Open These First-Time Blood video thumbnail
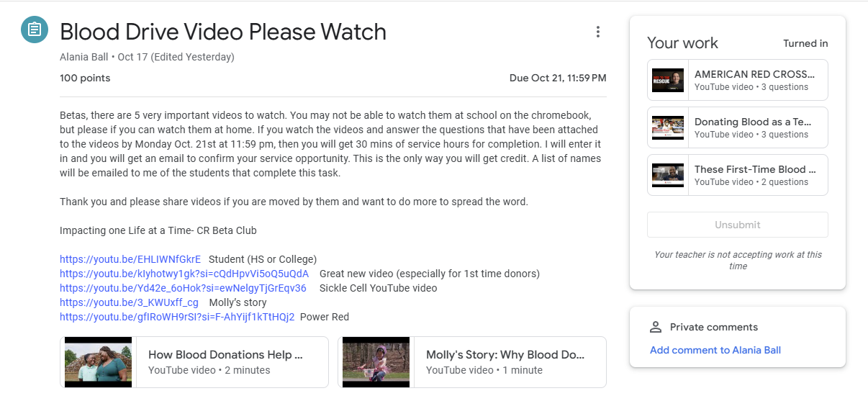 (x=667, y=175)
